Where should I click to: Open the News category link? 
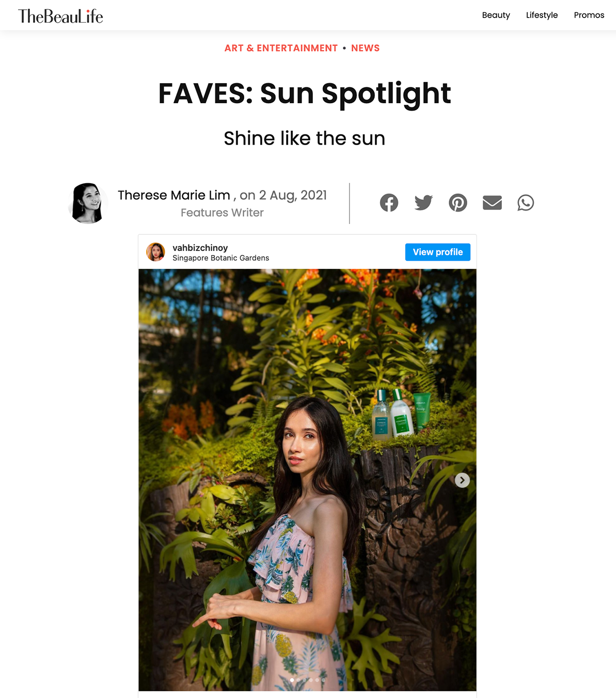point(365,48)
